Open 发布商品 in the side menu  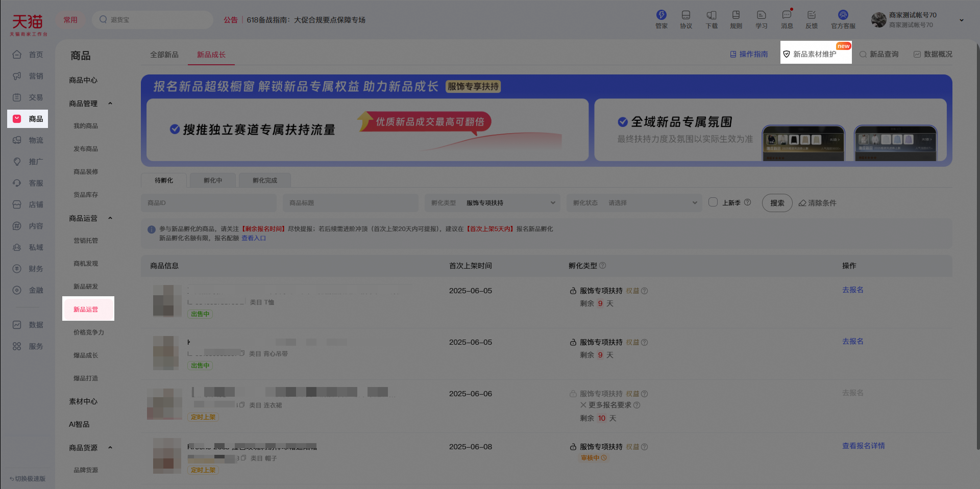point(86,149)
